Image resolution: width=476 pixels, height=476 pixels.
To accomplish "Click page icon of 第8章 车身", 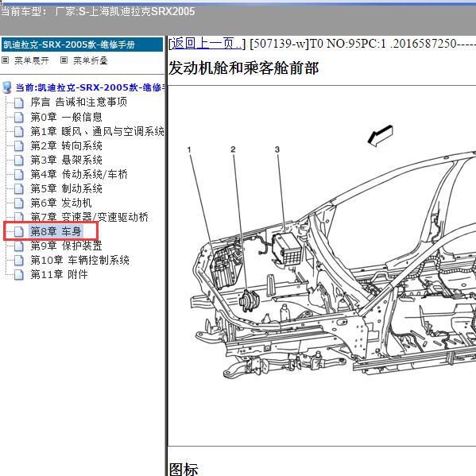I will (x=19, y=231).
